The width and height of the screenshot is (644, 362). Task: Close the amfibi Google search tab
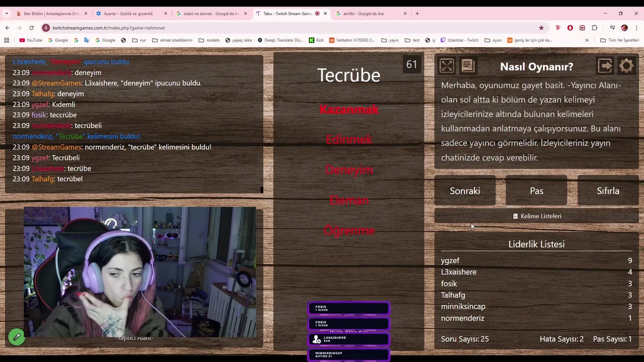coord(405,14)
